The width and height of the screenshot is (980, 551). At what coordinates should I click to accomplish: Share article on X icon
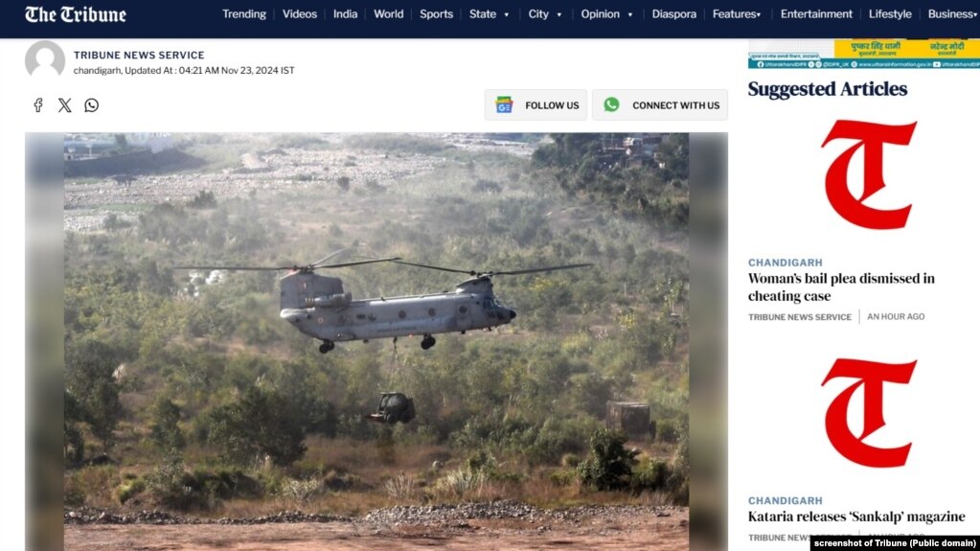point(64,105)
